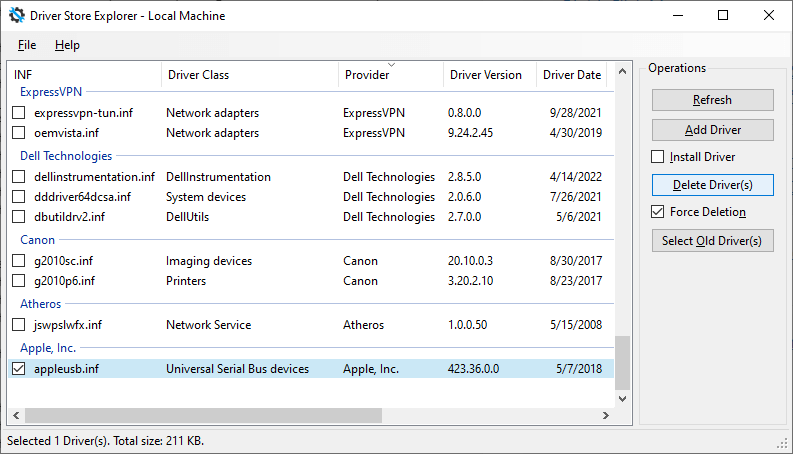Collapse the Apple, Inc. group header

point(48,348)
